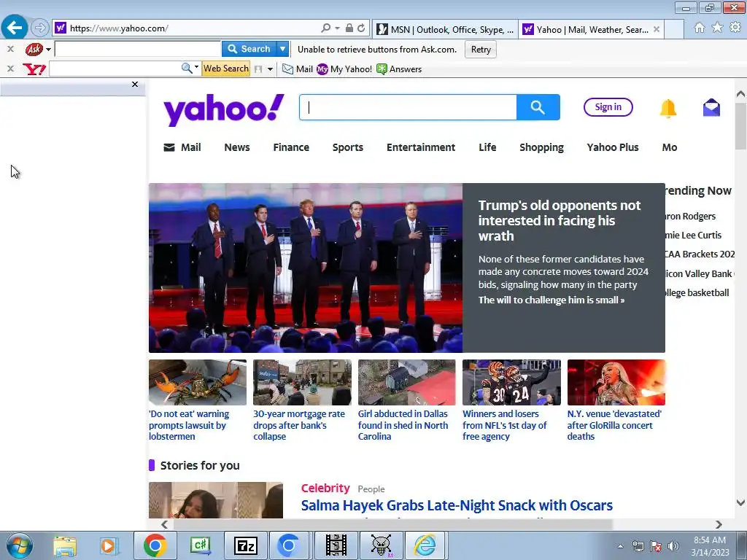Image resolution: width=747 pixels, height=560 pixels.
Task: Open the Finance navigation item
Action: tap(291, 147)
